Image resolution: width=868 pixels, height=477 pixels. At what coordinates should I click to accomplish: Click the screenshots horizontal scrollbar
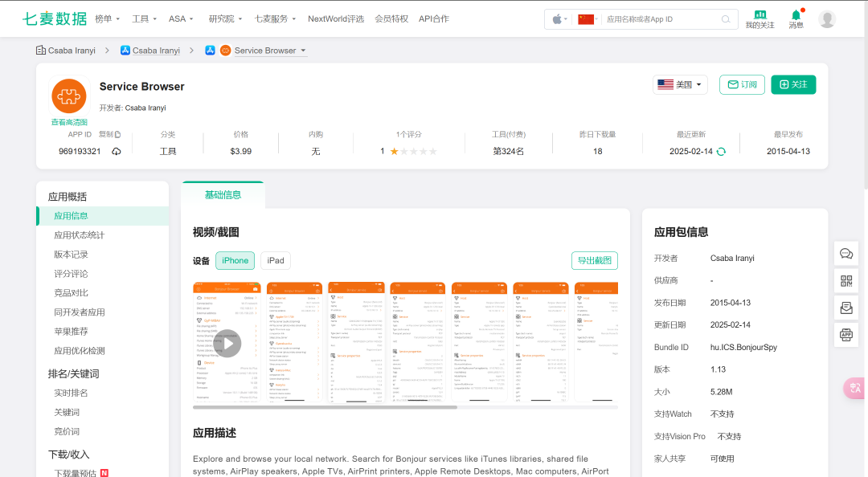tap(325, 407)
